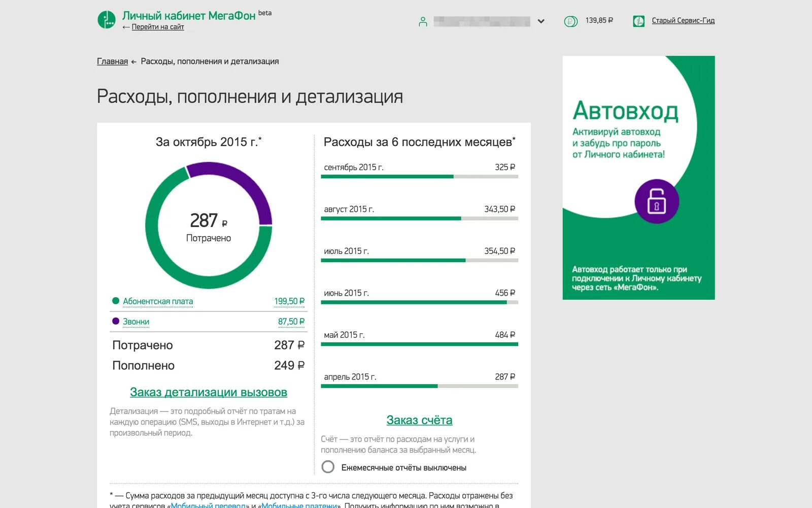Go to Главная breadcrumb link

coord(112,61)
